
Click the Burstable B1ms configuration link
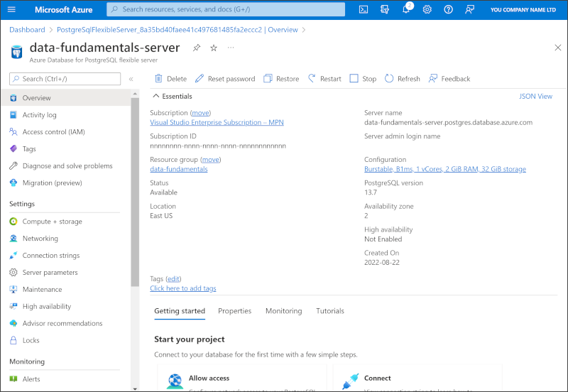(445, 169)
